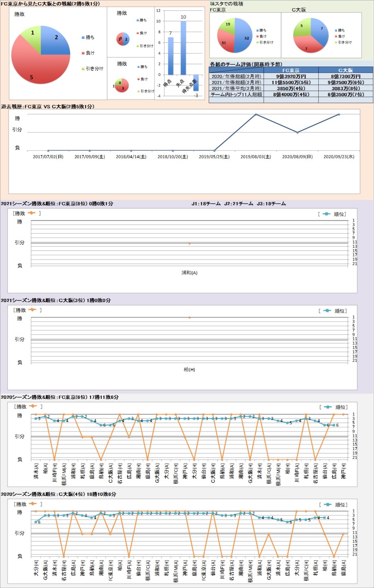Click date label 2019/08/03(土)

(256, 157)
